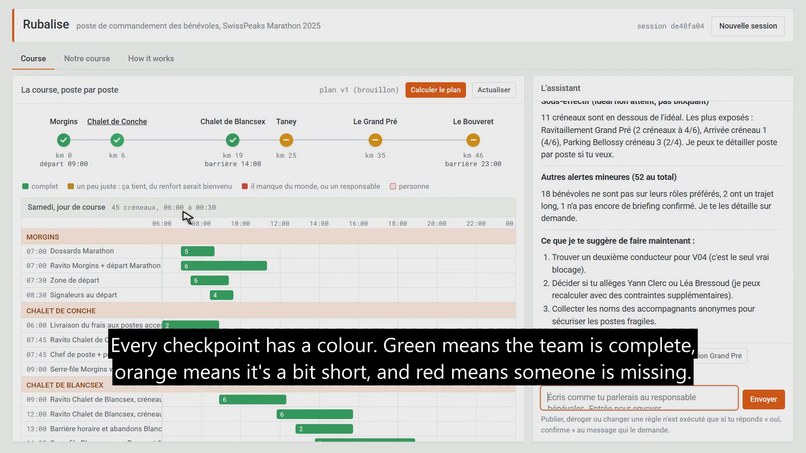Click the Barrière horaire et abandons bar
Viewport: 806px width, 453px height.
[x=324, y=429]
